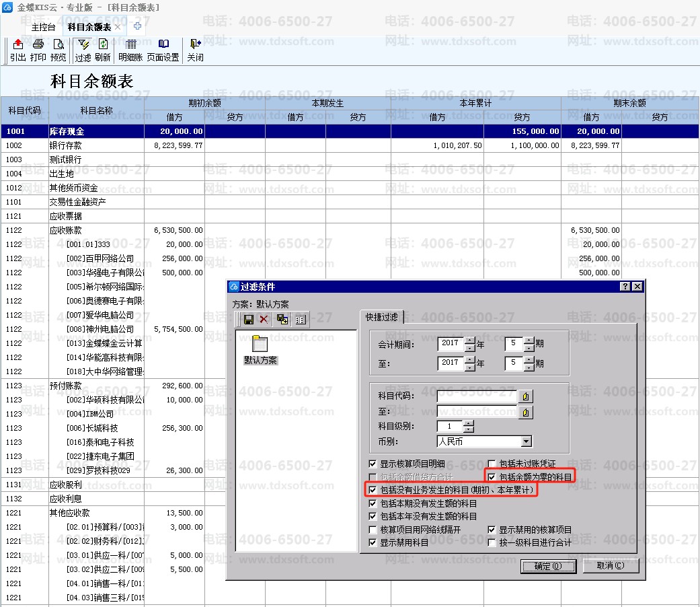Click the 其他货币资金 account row
This screenshot has width=700, height=607.
(350, 188)
